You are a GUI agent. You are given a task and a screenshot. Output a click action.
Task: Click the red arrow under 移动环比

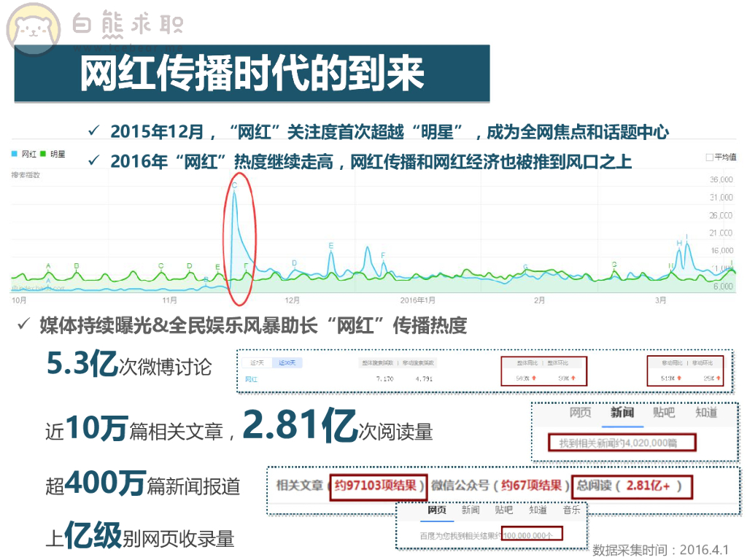click(x=718, y=378)
